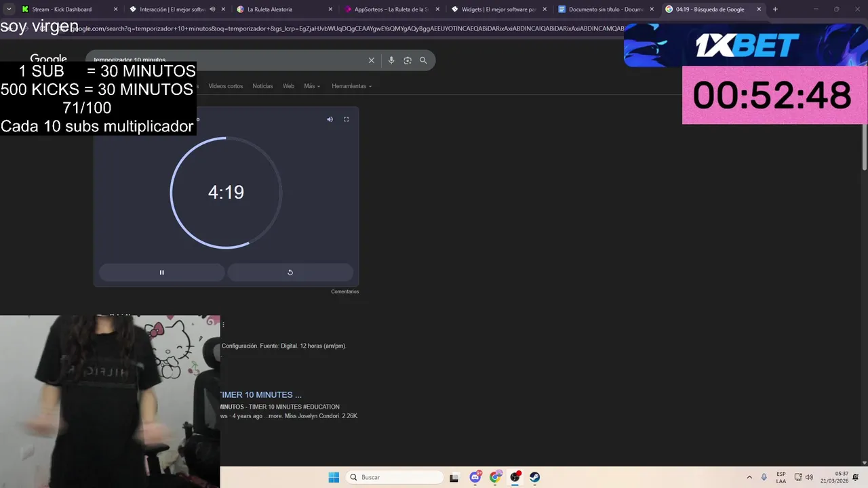Expand the timer to fullscreen
Image resolution: width=868 pixels, height=488 pixels.
coord(346,119)
